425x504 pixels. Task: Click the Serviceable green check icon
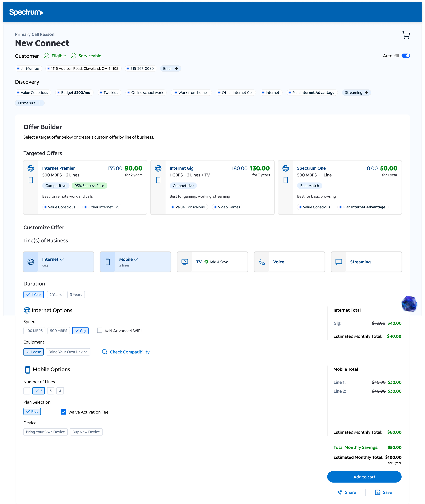73,56
